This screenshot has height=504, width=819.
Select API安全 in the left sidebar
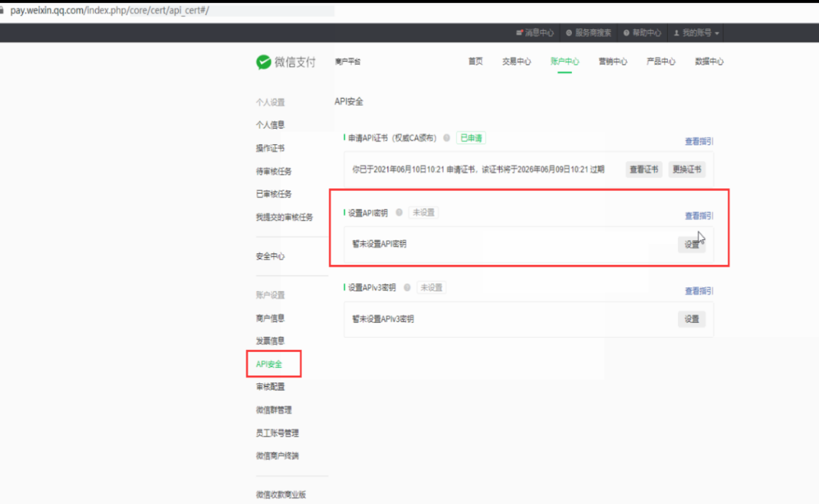(269, 364)
